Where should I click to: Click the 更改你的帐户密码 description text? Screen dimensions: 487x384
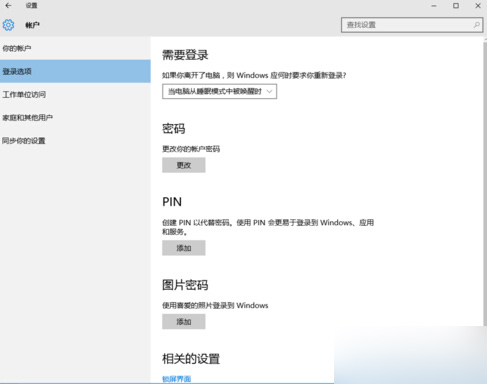click(x=191, y=149)
